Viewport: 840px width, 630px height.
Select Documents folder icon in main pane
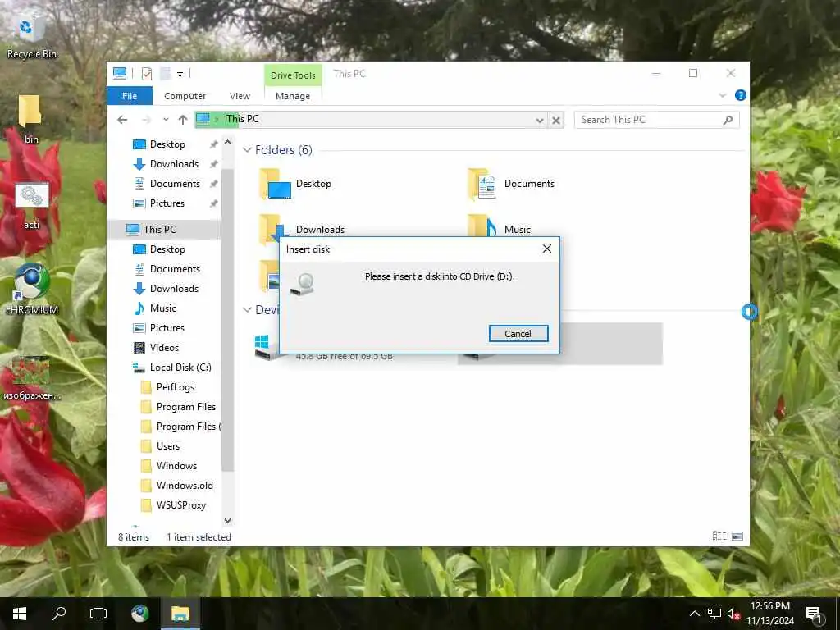point(482,184)
